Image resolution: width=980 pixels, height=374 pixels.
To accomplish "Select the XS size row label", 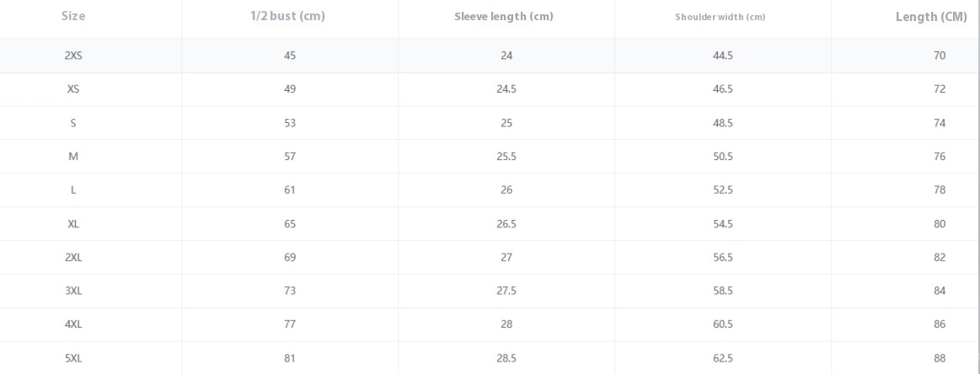I will click(73, 89).
